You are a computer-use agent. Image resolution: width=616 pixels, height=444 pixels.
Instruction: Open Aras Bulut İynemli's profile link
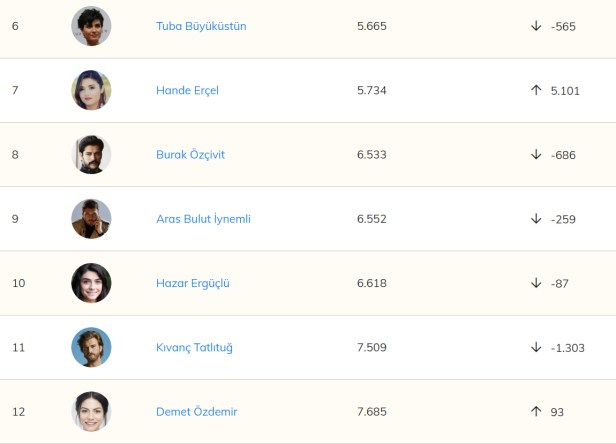pyautogui.click(x=203, y=219)
